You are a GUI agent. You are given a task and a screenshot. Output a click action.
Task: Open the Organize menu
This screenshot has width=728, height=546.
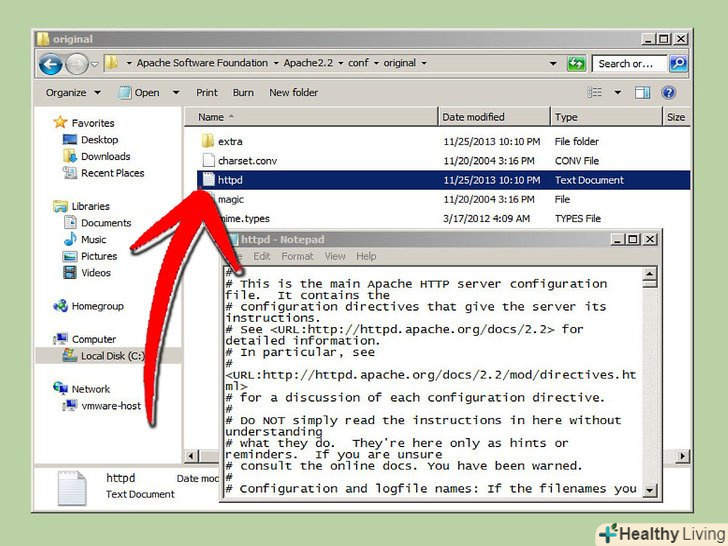pyautogui.click(x=73, y=92)
